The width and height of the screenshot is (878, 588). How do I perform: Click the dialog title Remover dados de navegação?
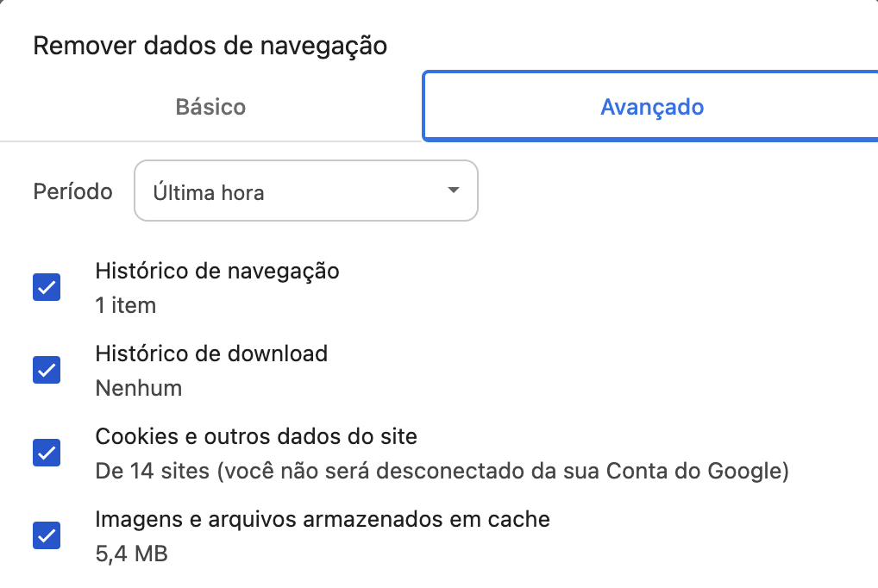210,45
